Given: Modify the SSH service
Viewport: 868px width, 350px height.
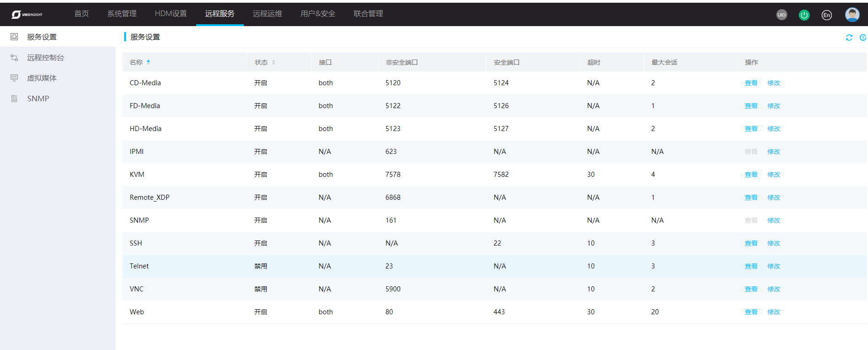Looking at the screenshot, I should tap(774, 243).
